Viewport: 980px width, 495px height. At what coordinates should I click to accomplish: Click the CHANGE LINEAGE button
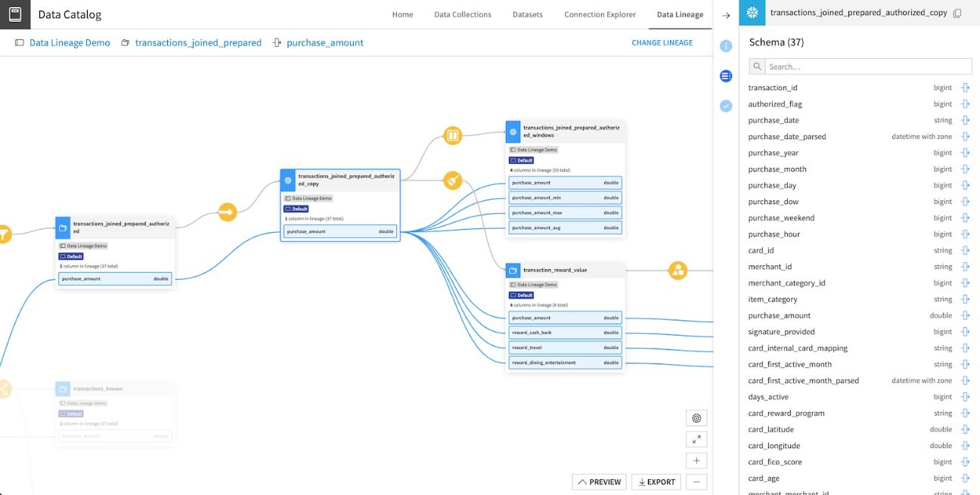pos(662,43)
